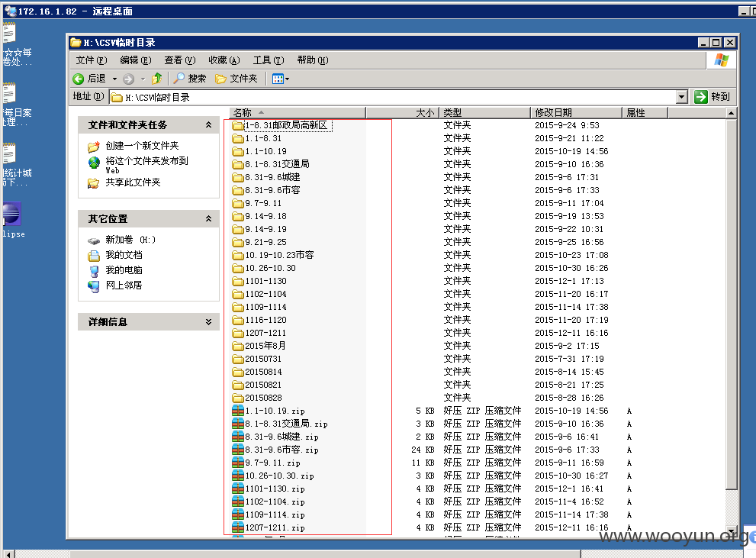Select the 9.7-9.11 folder row
The image size is (756, 558).
pyautogui.click(x=263, y=203)
